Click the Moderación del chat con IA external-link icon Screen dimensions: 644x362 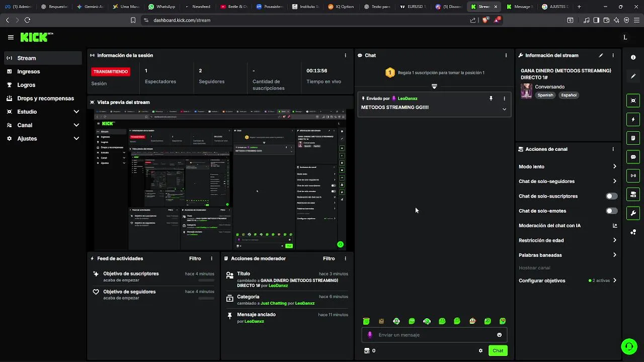coord(615,226)
